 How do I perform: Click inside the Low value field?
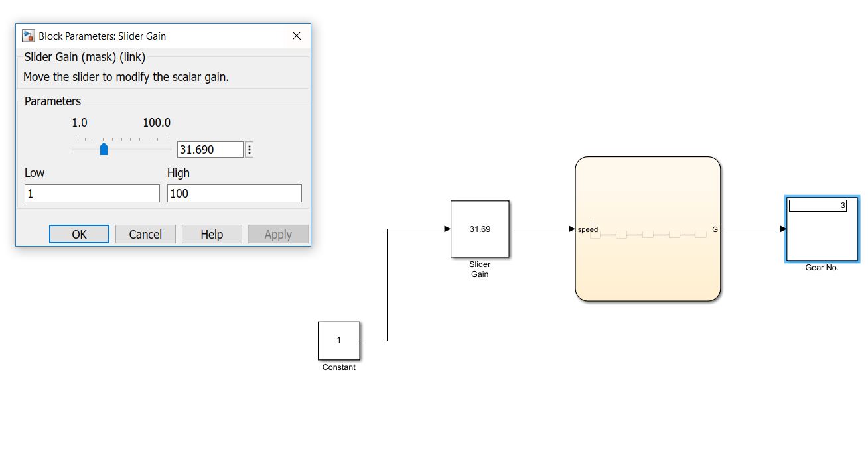[x=92, y=193]
